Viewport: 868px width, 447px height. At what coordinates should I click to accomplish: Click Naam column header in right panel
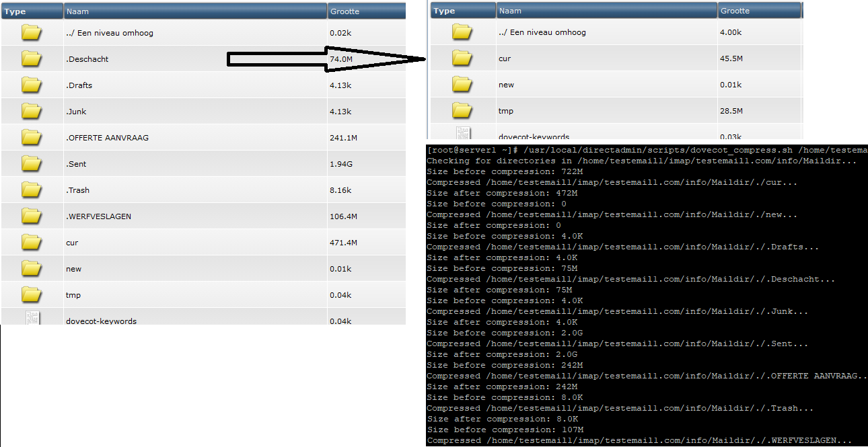tap(510, 11)
